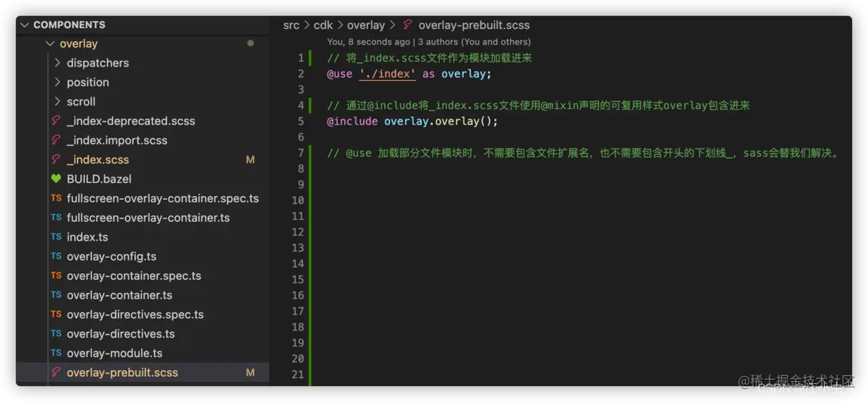
Task: Click the git blame authors code lens
Action: tap(429, 42)
